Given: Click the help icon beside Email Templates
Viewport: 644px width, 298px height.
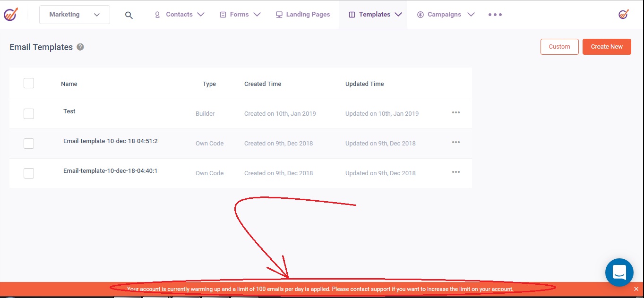Looking at the screenshot, I should (x=80, y=47).
